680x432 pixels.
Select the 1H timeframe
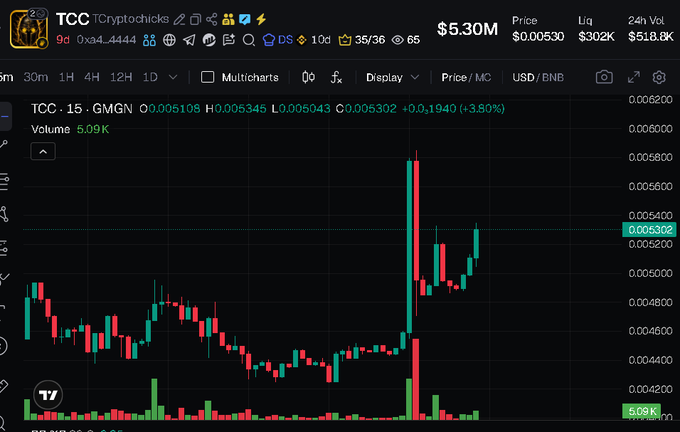pos(66,77)
